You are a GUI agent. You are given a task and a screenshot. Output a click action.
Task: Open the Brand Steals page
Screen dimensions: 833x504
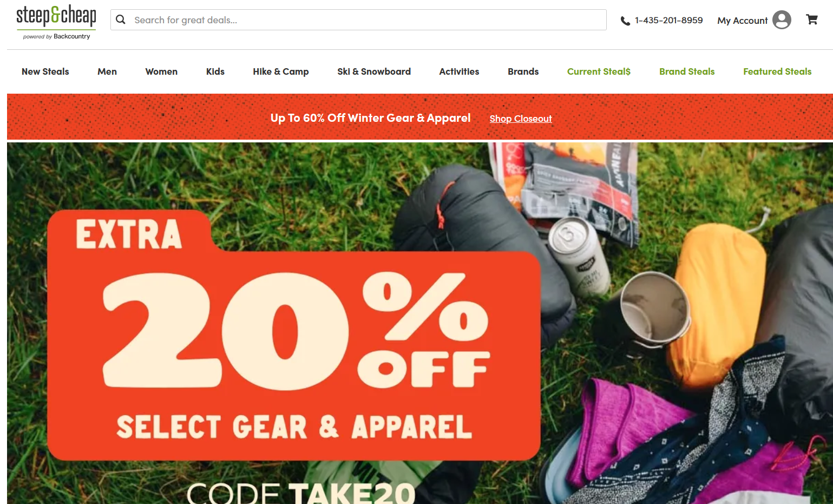tap(687, 71)
